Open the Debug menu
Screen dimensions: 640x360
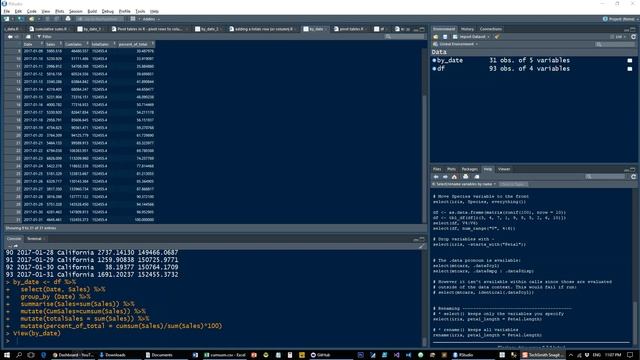(108, 11)
